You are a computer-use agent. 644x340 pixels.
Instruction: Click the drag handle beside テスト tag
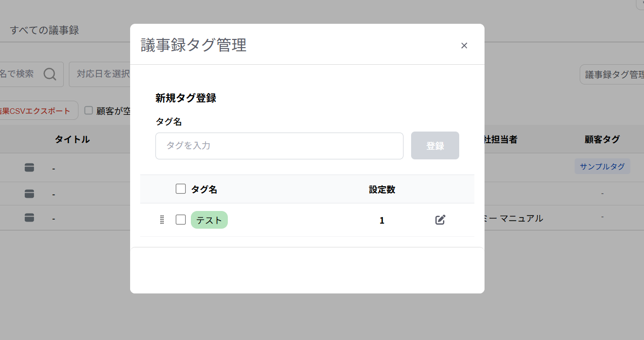[162, 220]
